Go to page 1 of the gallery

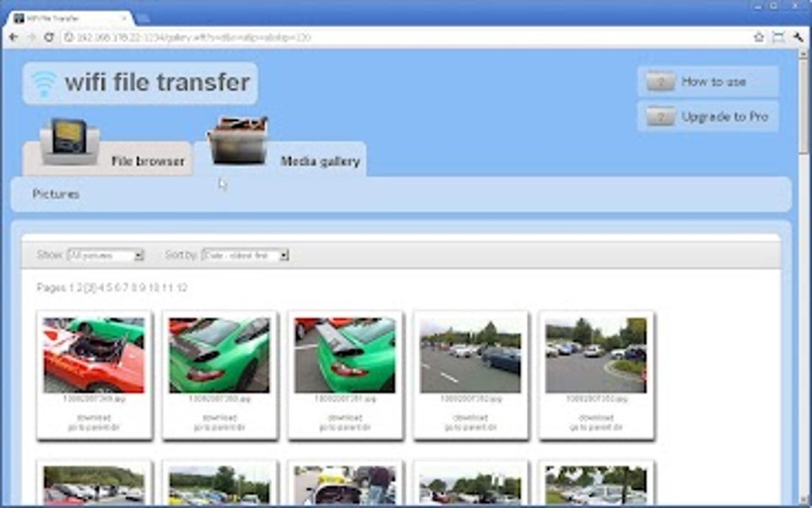click(x=72, y=288)
